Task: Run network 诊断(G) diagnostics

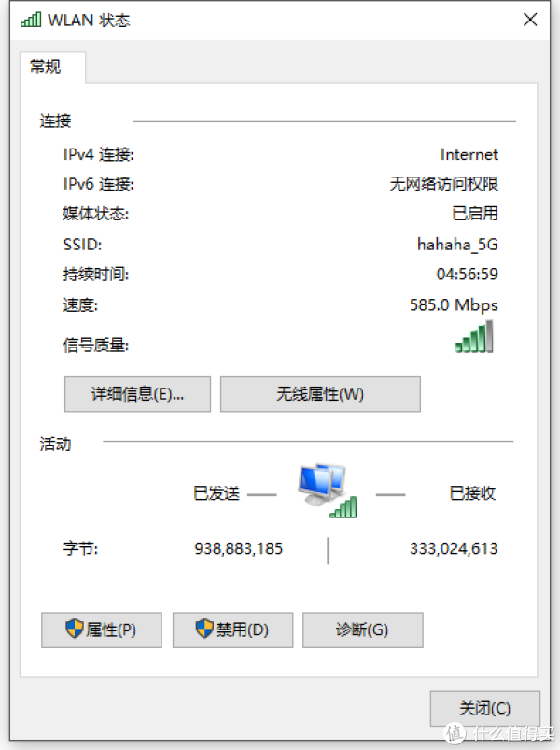Action: pos(363,630)
